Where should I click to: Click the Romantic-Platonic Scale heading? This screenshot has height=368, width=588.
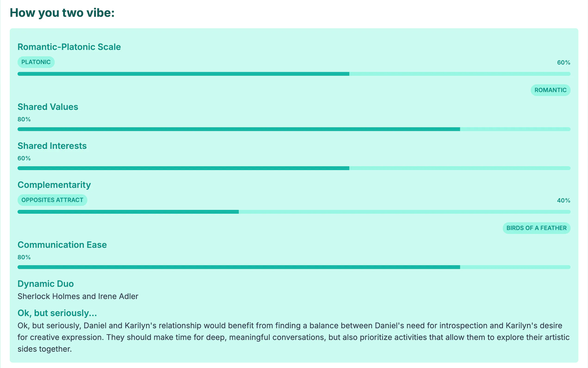(x=69, y=47)
